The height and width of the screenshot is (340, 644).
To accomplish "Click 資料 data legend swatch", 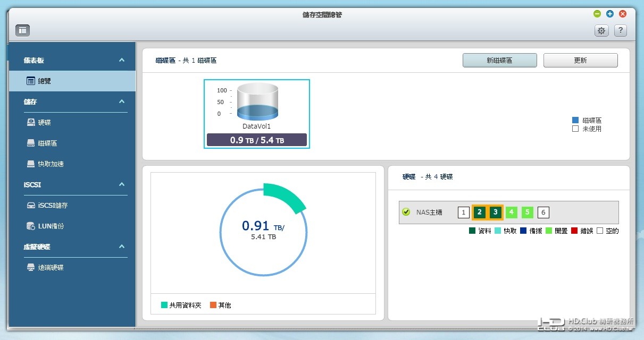I will click(472, 231).
